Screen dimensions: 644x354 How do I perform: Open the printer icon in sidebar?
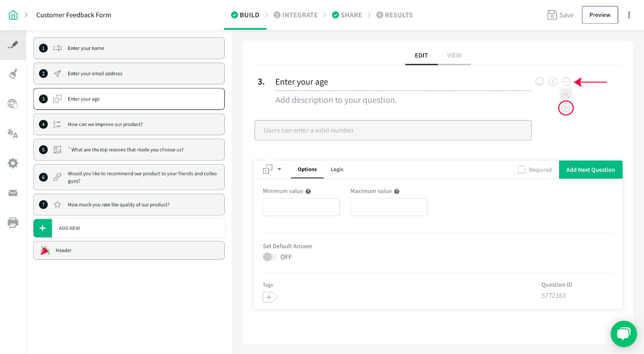tap(13, 222)
